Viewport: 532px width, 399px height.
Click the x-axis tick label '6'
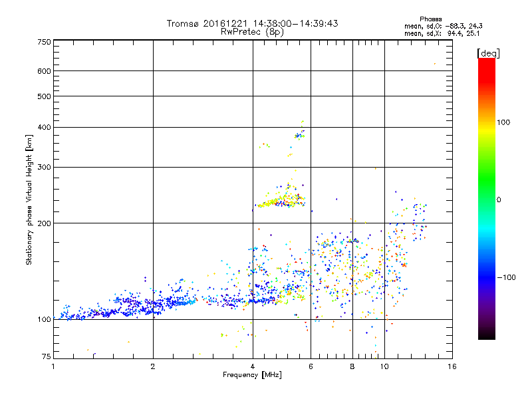[x=311, y=366]
